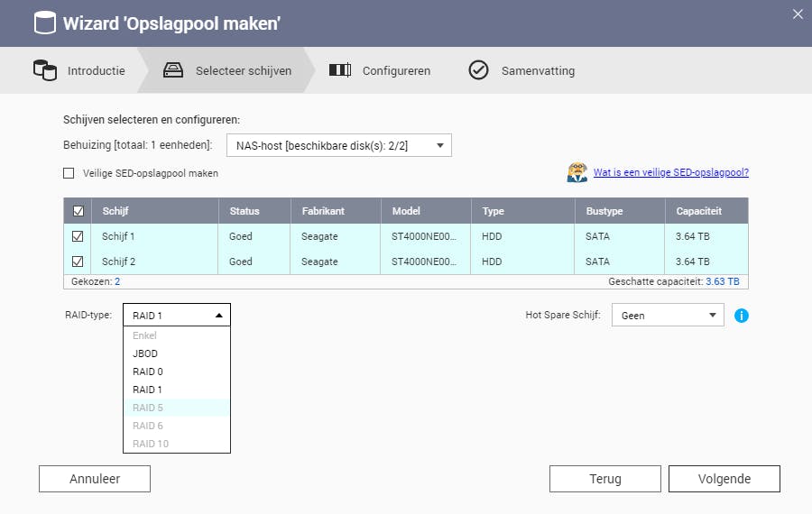Expand the Hot Spare Schijf dropdown
The width and height of the screenshot is (812, 514).
click(x=668, y=316)
